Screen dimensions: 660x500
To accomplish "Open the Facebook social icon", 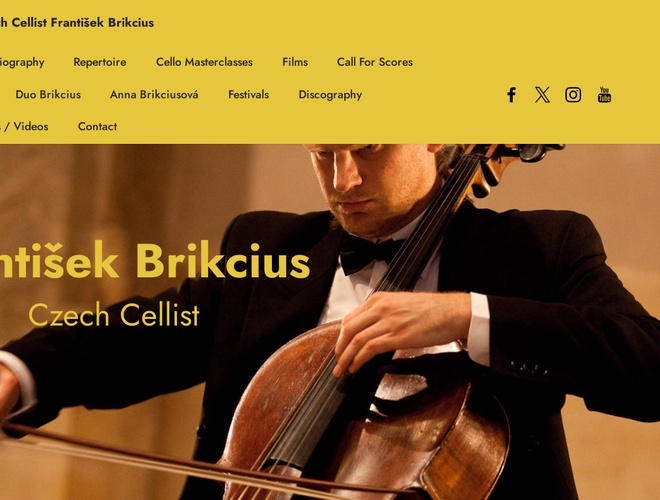I will pyautogui.click(x=511, y=95).
